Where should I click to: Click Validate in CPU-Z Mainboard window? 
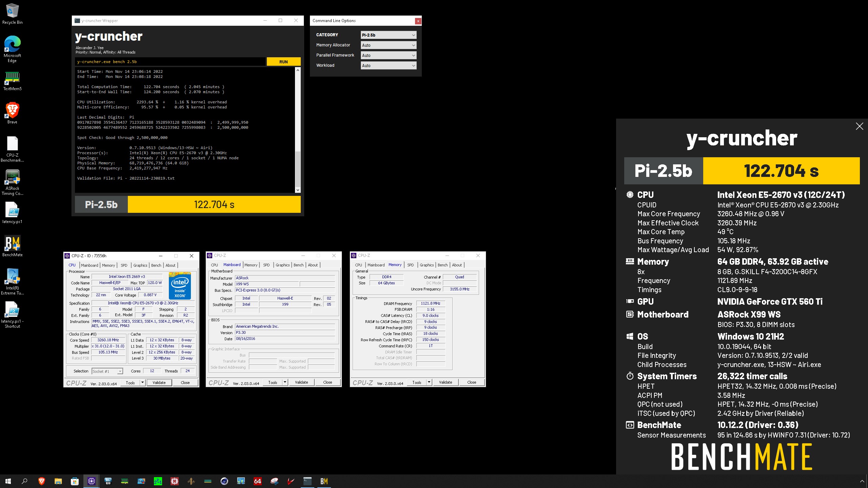coord(301,382)
